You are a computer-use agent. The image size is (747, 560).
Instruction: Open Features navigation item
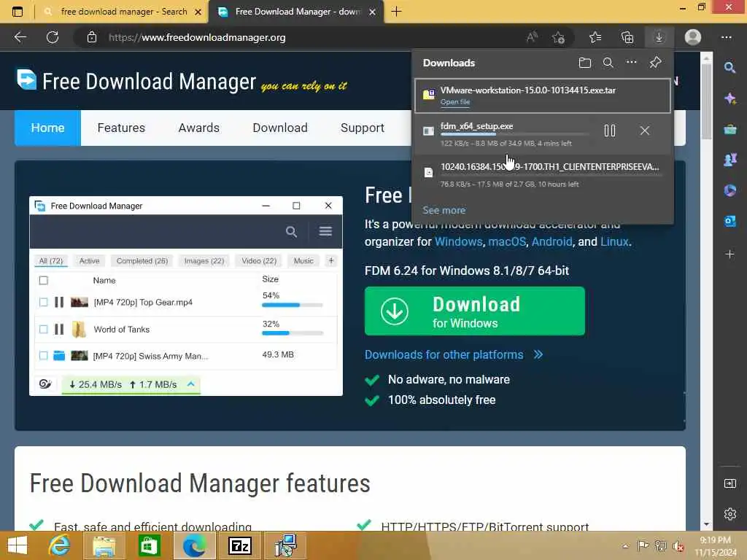121,128
